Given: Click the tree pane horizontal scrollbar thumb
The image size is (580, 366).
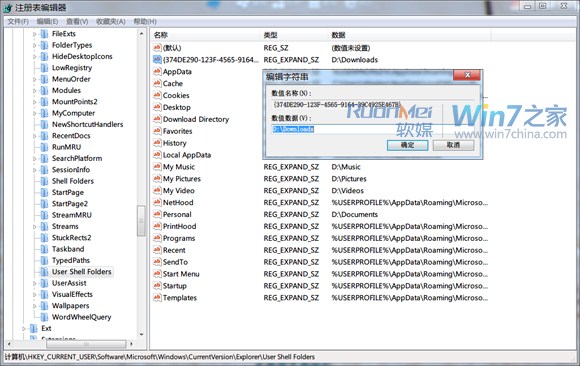Looking at the screenshot, I should click(x=86, y=345).
